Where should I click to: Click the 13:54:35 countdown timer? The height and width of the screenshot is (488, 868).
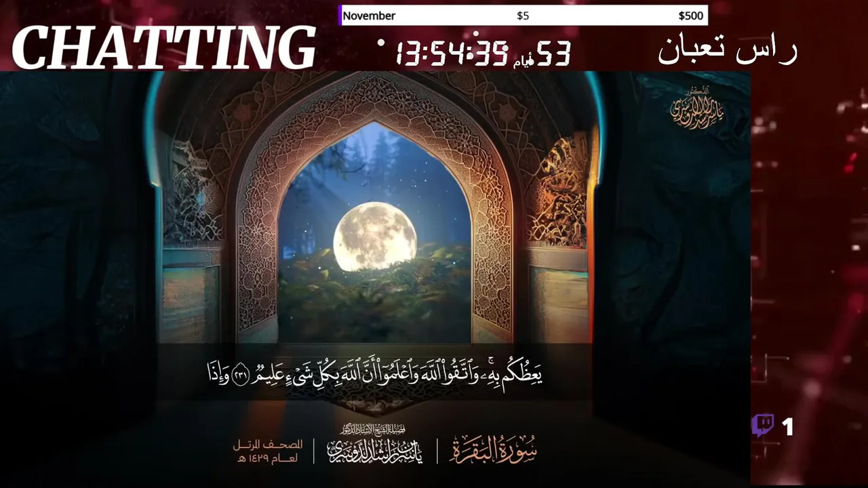point(452,52)
